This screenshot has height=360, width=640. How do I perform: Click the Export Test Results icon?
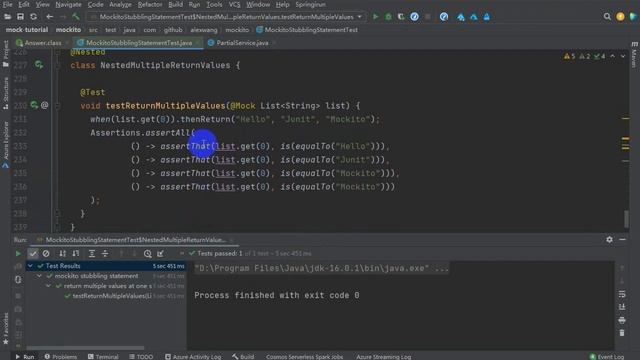point(160,253)
